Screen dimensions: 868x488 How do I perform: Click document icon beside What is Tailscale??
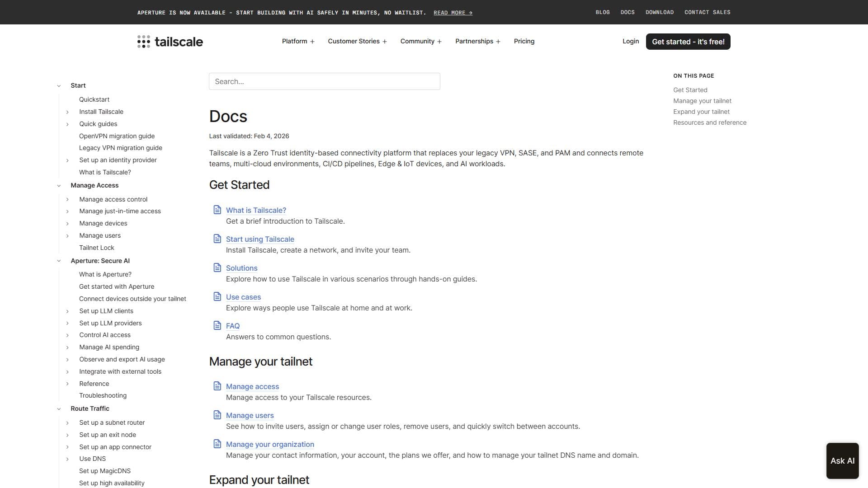point(217,210)
